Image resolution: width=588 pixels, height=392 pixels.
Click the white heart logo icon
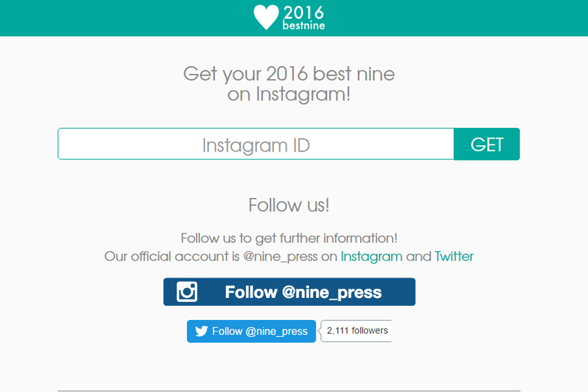click(266, 17)
